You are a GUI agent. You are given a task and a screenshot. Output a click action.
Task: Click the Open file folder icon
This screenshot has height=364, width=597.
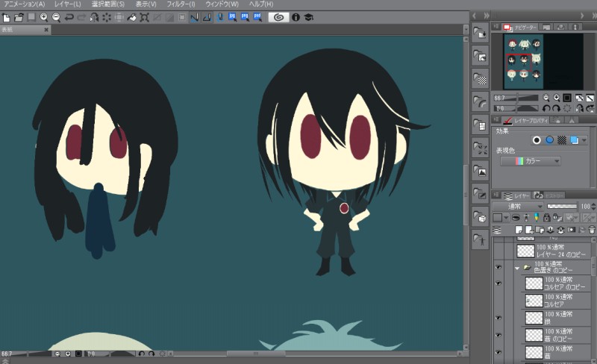point(19,17)
